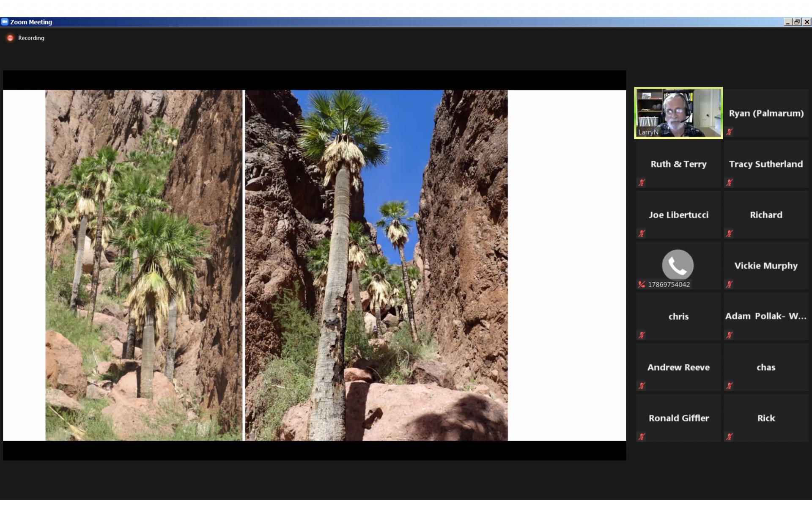The image size is (812, 517).
Task: Click muted mic icon on Ronald Giffler
Action: 642,437
